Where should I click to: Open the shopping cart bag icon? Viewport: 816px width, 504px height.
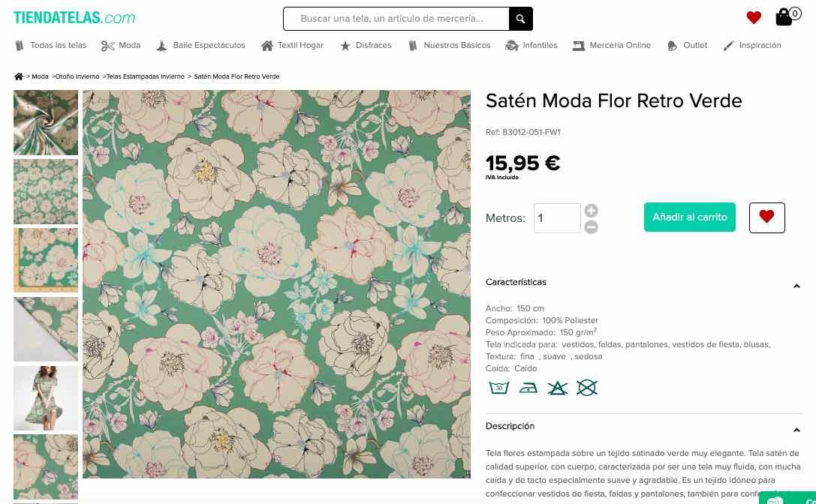784,17
